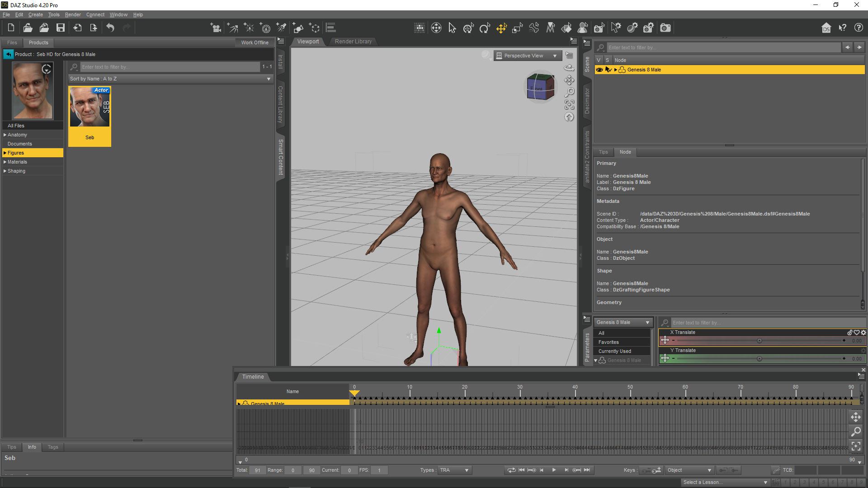Select the All parameters group
Screen dimensions: 868x488
pyautogui.click(x=622, y=333)
